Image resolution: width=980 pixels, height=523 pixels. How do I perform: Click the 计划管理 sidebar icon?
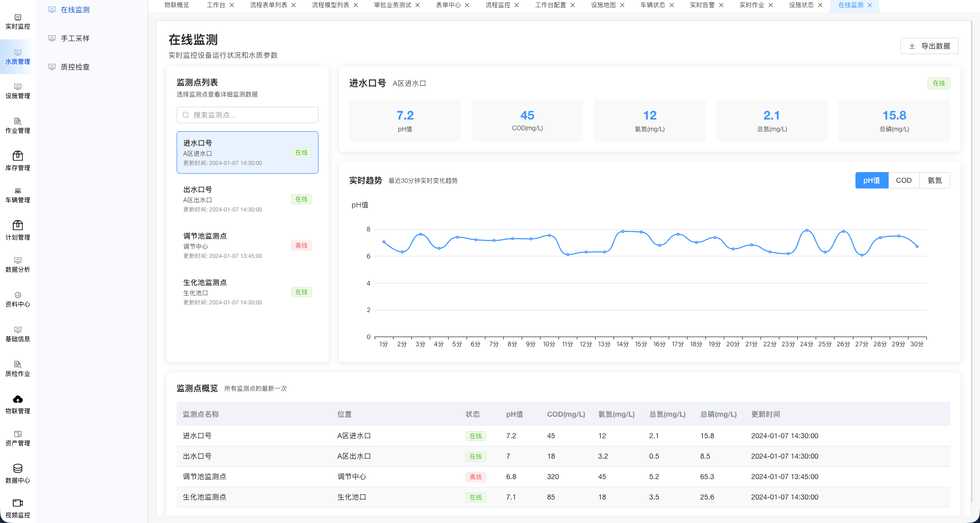18,225
